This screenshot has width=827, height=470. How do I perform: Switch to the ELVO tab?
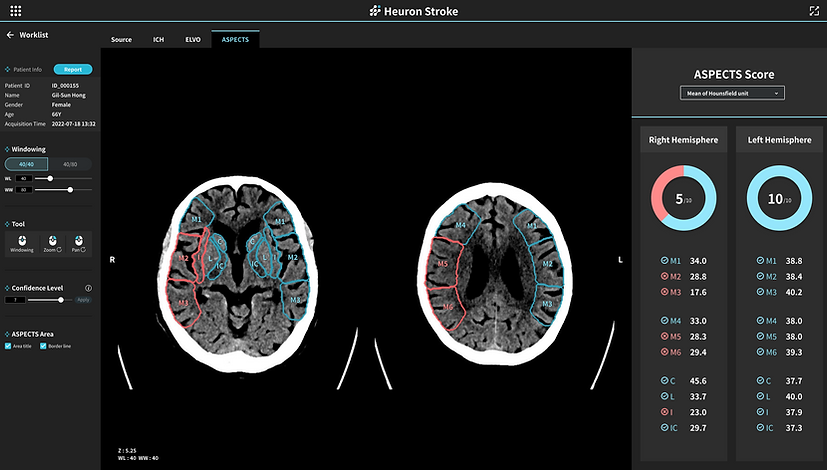tap(193, 40)
